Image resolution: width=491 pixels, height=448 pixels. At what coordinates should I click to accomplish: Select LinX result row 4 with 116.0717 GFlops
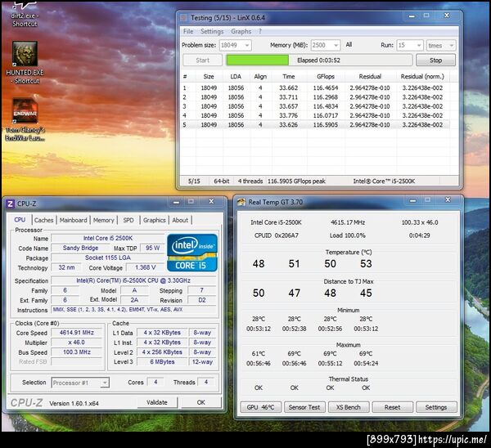315,115
